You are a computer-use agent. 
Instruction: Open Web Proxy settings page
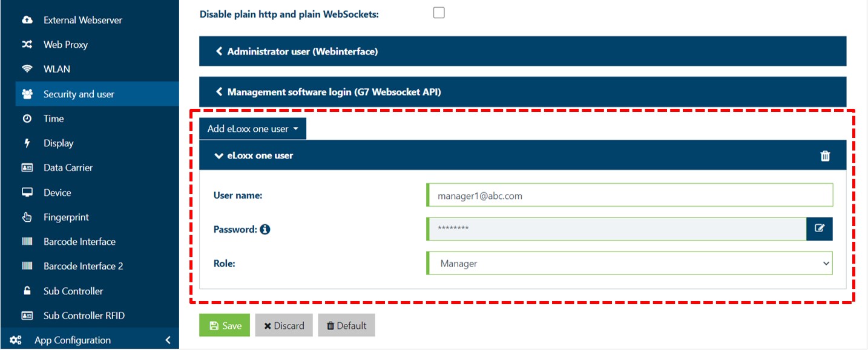click(65, 45)
